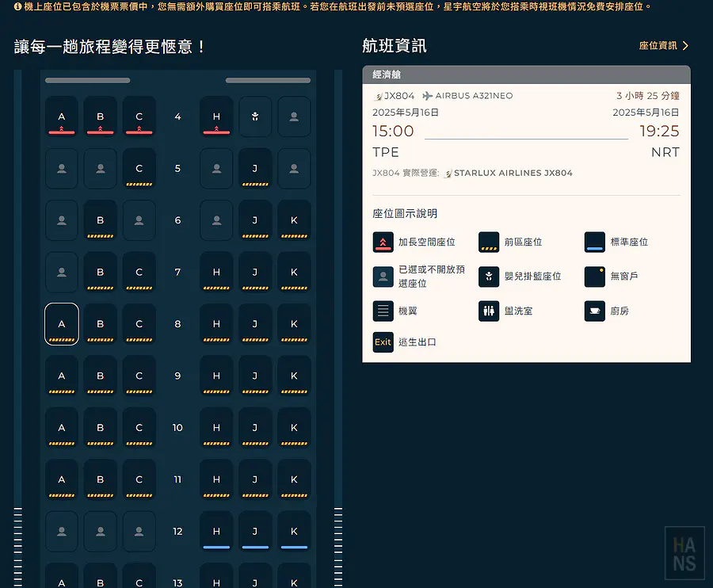
Task: Click the 加長空間座位 extra legroom legend icon
Action: (x=383, y=242)
